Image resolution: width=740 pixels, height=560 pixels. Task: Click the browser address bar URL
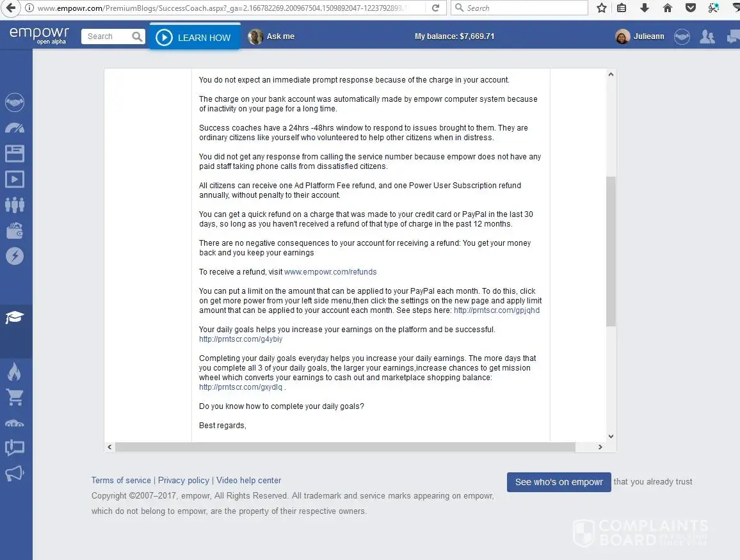pos(222,8)
